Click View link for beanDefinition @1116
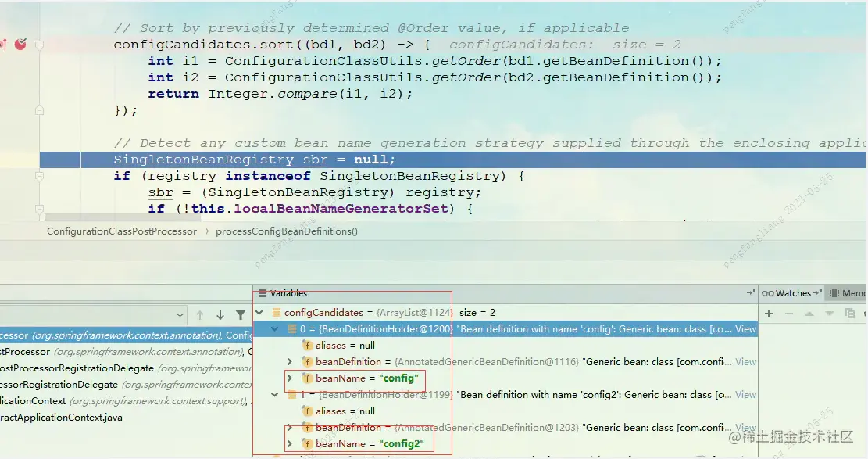 (745, 361)
